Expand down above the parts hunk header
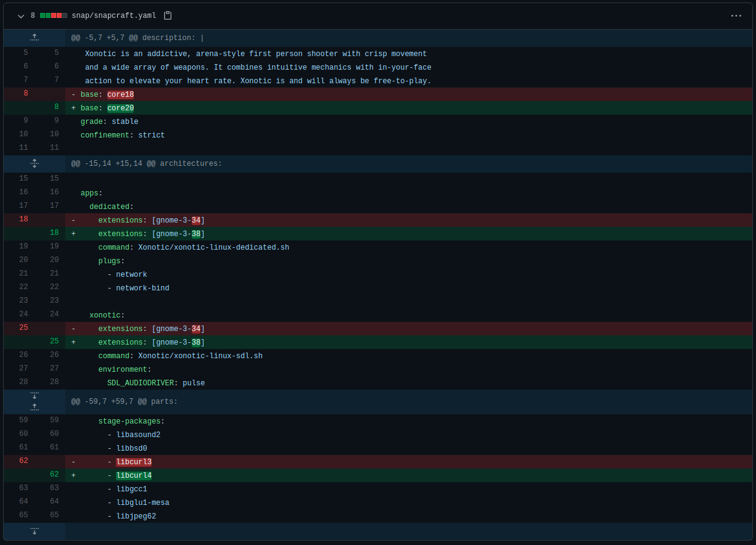The width and height of the screenshot is (756, 545). tap(35, 396)
